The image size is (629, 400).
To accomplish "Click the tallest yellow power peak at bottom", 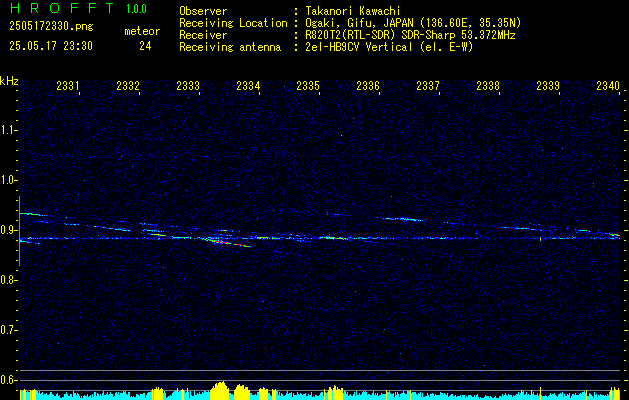I will pos(220,390).
